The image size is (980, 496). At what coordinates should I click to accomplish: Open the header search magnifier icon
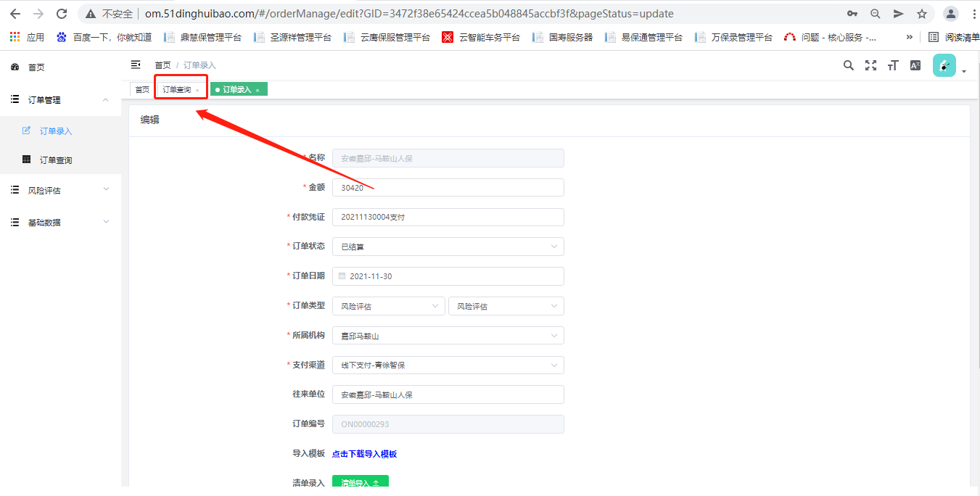(x=849, y=65)
